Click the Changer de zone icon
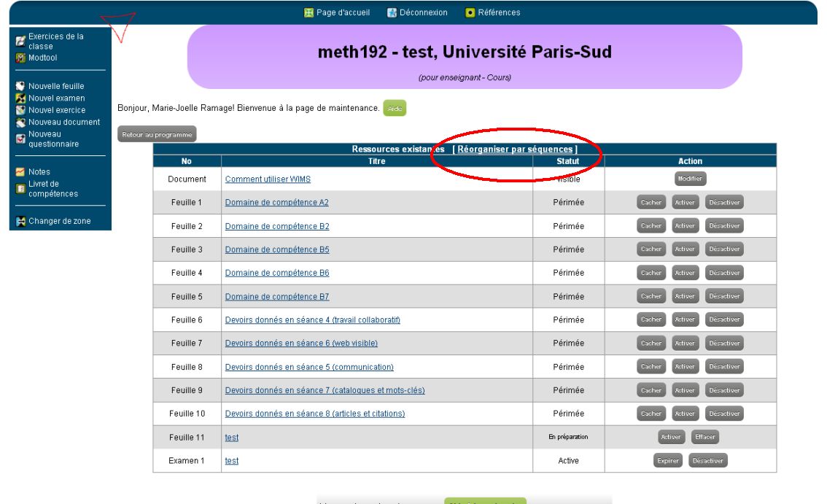827x504 pixels. tap(20, 221)
